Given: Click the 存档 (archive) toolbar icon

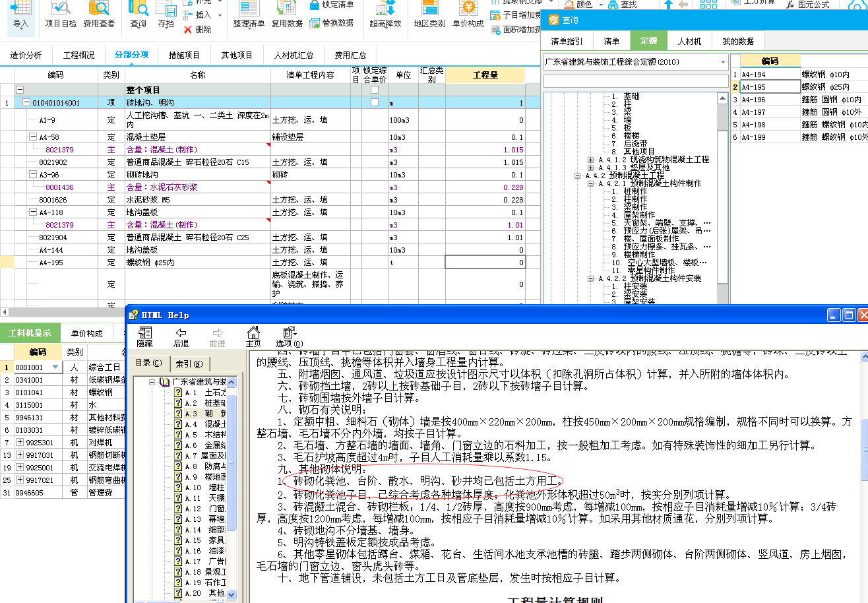Looking at the screenshot, I should [166, 16].
